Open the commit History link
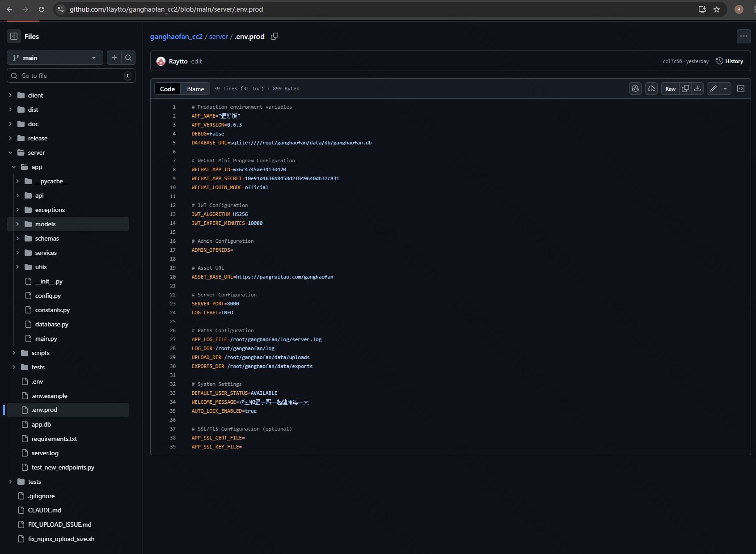The height and width of the screenshot is (554, 756). (x=730, y=61)
